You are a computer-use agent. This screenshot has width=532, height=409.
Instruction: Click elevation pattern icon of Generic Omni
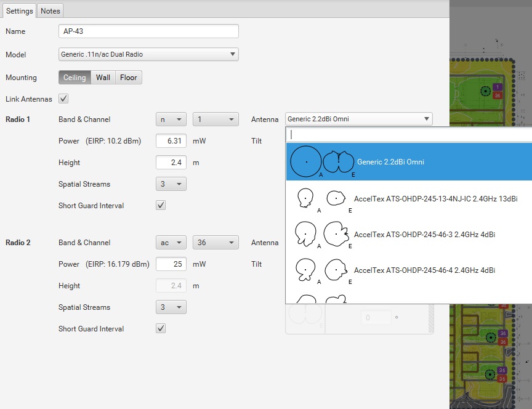[338, 162]
